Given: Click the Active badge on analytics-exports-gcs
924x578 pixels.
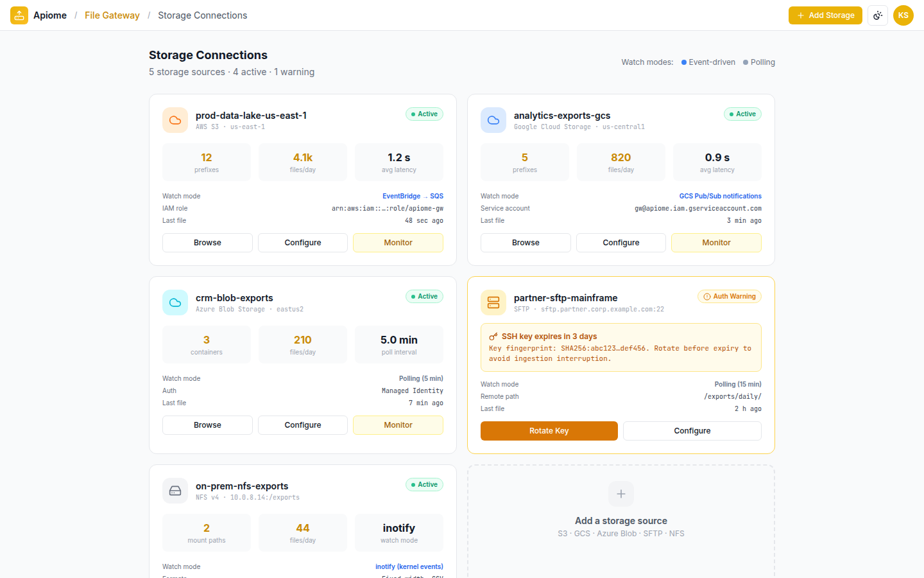Looking at the screenshot, I should (742, 114).
